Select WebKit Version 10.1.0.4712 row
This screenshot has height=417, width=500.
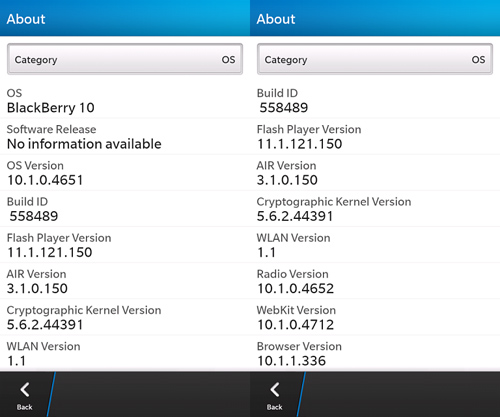[x=375, y=317]
